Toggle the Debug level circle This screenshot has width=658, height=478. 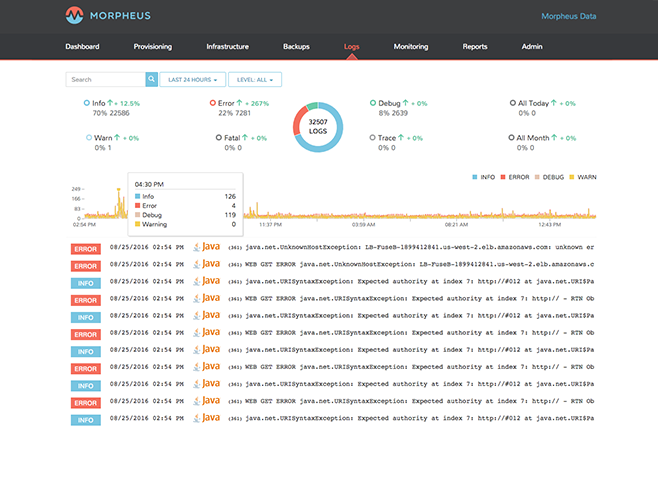(x=373, y=103)
